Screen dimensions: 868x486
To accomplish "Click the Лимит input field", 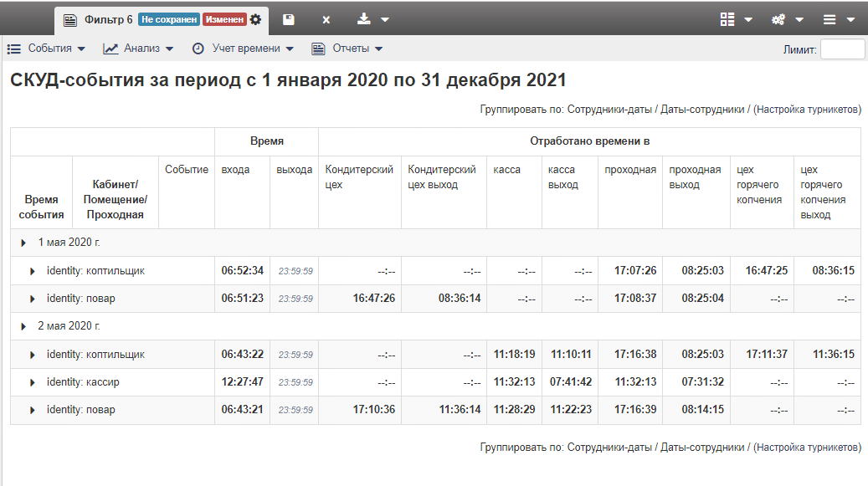I will point(842,49).
